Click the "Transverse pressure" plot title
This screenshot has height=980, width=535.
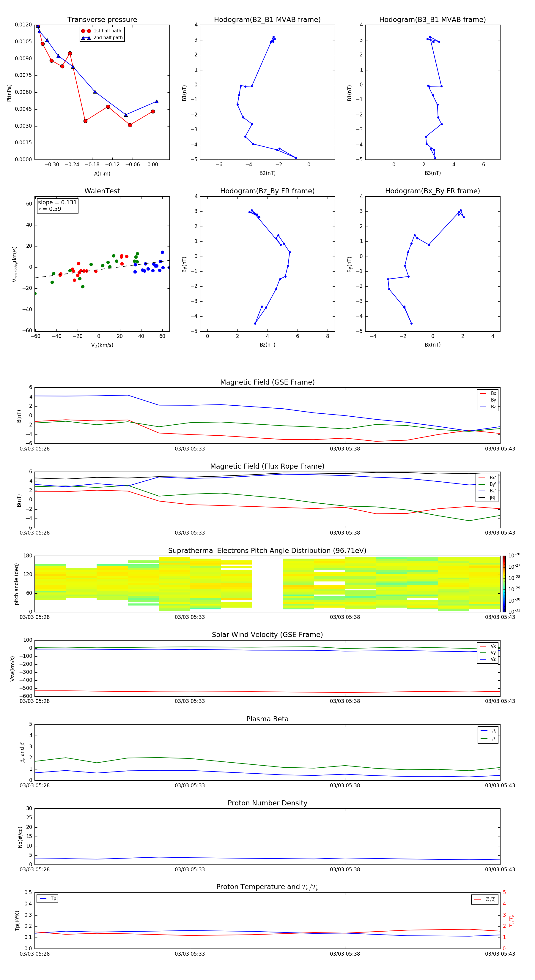point(102,20)
